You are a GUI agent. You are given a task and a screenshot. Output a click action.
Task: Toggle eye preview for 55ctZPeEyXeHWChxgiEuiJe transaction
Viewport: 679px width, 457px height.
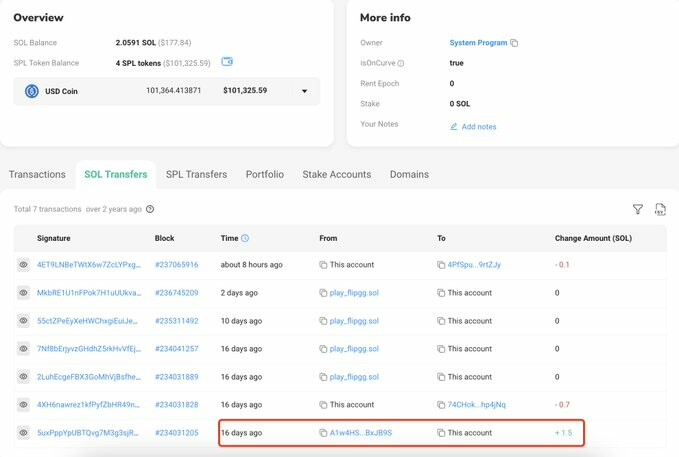pos(23,321)
